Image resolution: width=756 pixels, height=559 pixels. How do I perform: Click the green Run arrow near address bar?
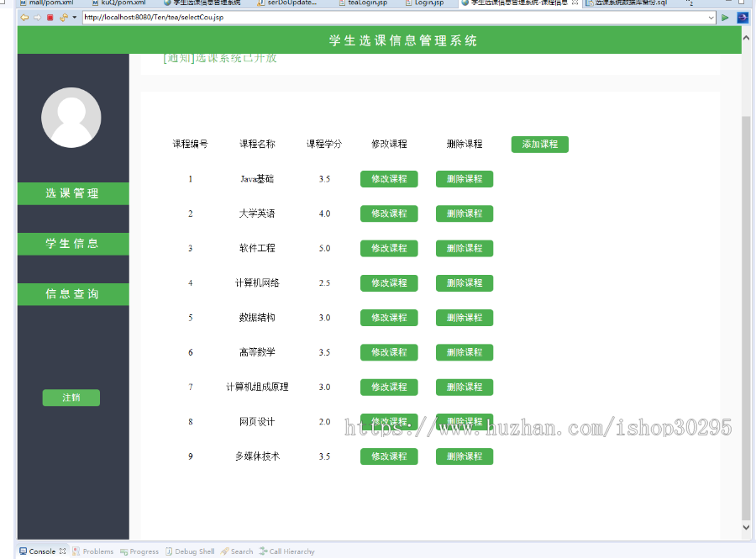tap(725, 17)
